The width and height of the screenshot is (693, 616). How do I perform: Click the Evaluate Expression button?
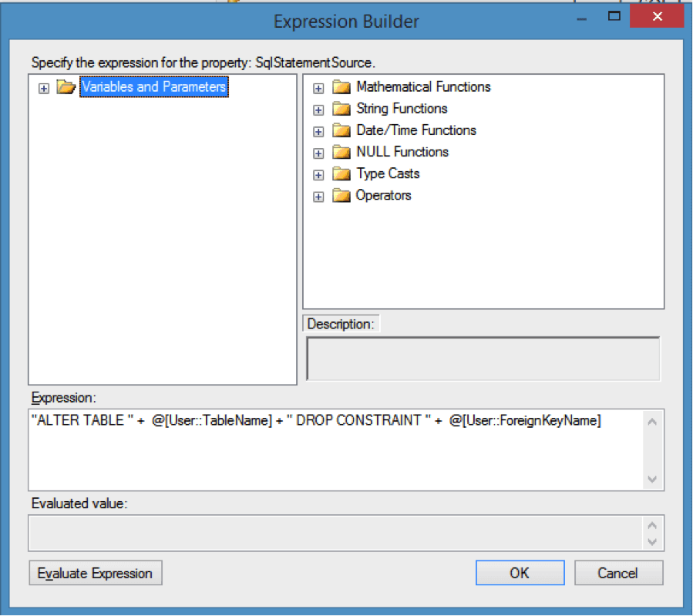96,573
